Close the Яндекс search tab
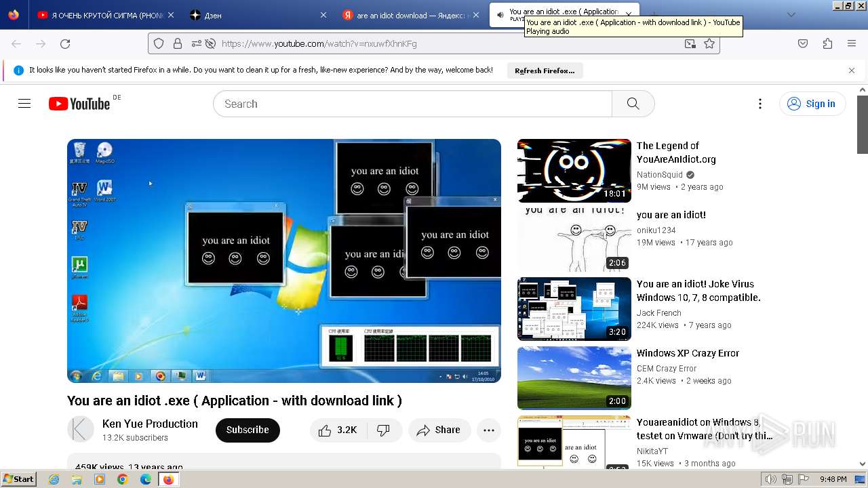Screen dimensions: 868x488 point(476,15)
